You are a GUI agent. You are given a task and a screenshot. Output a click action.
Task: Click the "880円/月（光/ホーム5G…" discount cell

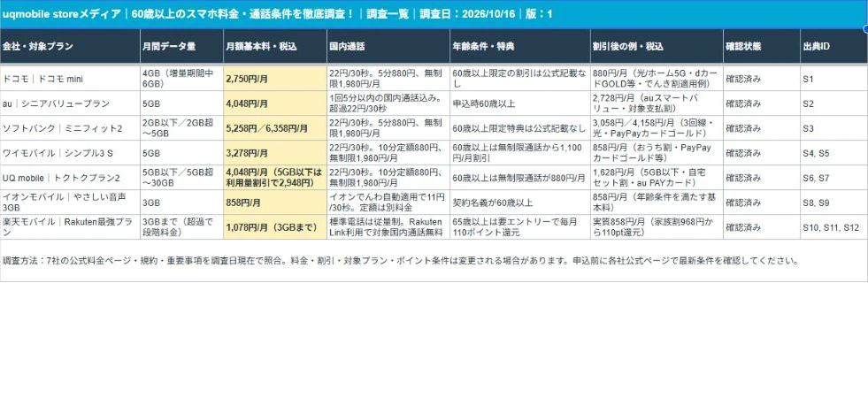pos(657,79)
